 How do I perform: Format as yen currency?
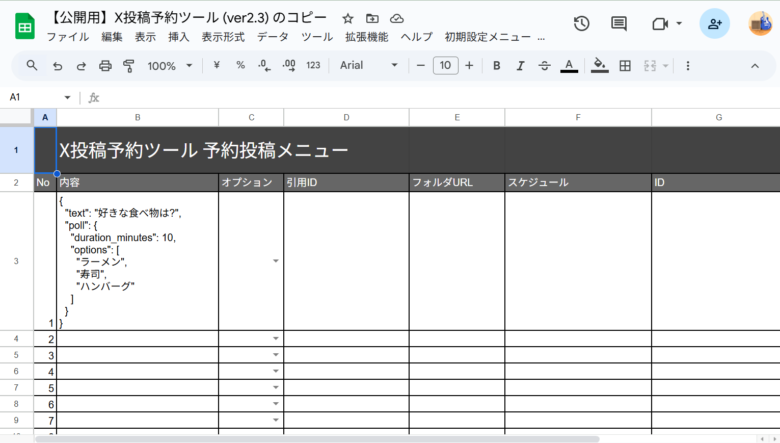(x=216, y=65)
